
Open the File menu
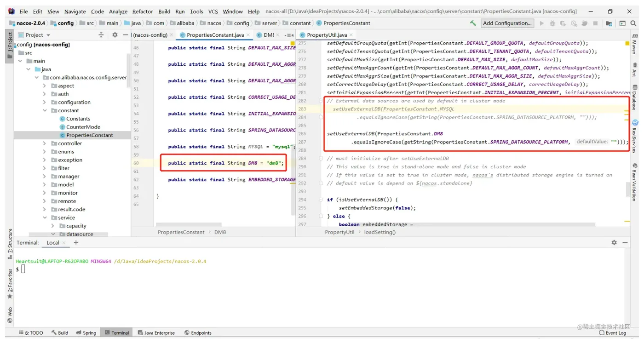pos(23,11)
